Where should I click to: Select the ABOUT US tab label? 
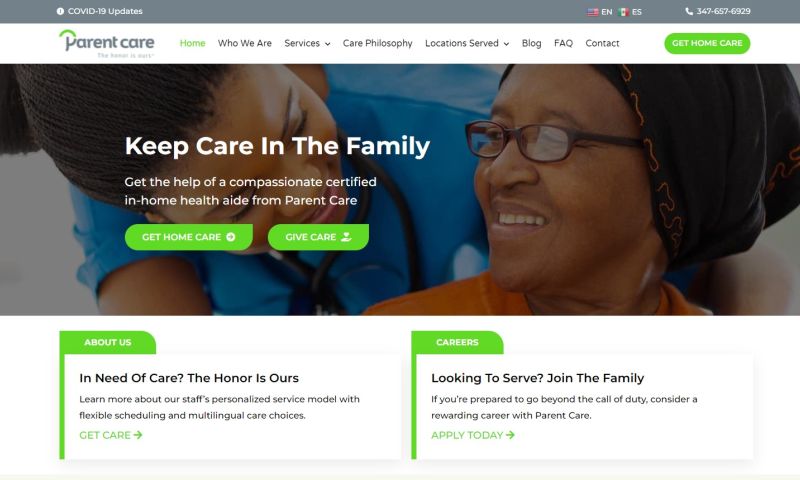pos(108,342)
